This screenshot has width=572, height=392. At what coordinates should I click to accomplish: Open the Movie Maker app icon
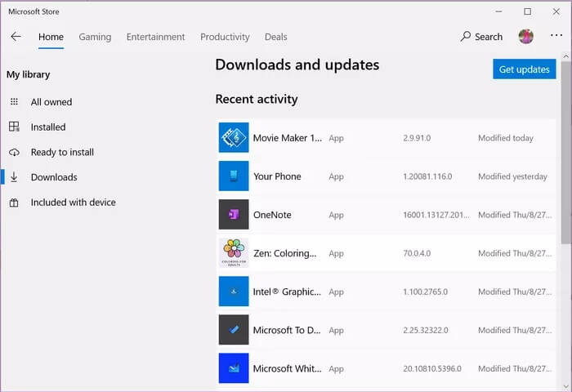click(x=234, y=137)
